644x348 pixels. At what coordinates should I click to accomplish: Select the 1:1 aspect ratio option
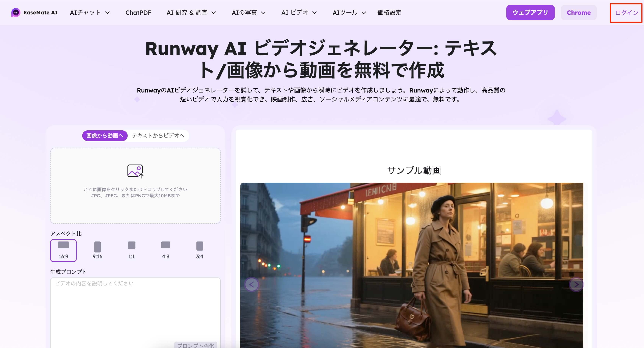coord(131,250)
